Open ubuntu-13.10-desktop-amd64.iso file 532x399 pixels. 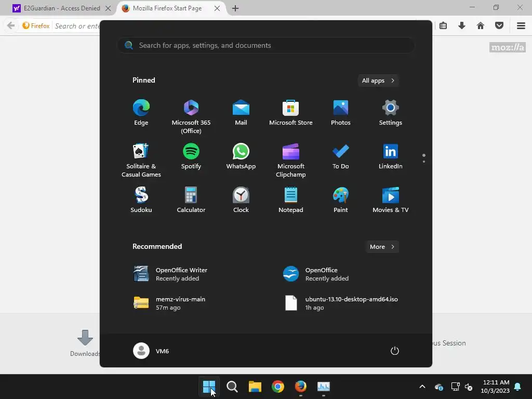pos(342,303)
